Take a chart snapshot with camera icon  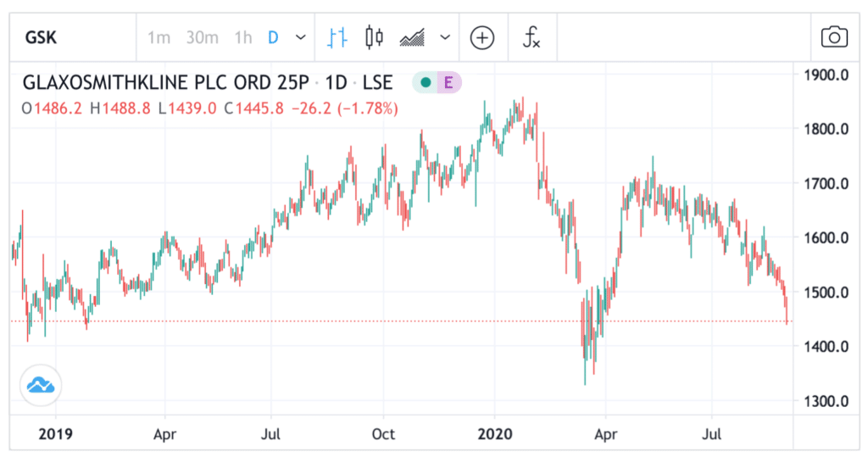point(834,37)
